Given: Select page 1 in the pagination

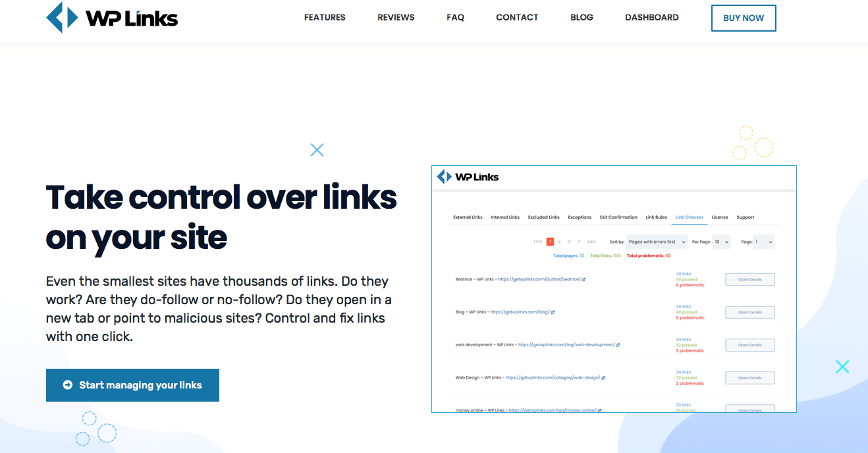Looking at the screenshot, I should 550,242.
